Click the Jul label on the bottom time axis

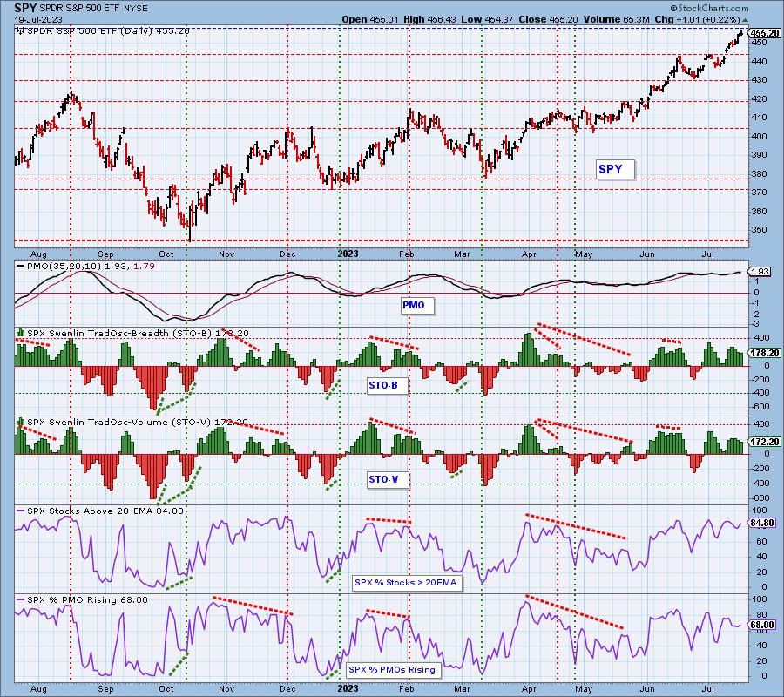tap(707, 688)
